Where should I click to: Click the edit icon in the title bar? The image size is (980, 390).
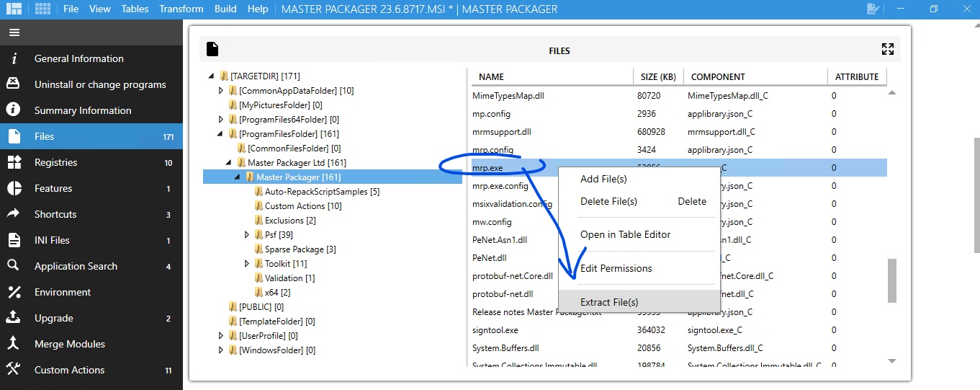tap(873, 9)
